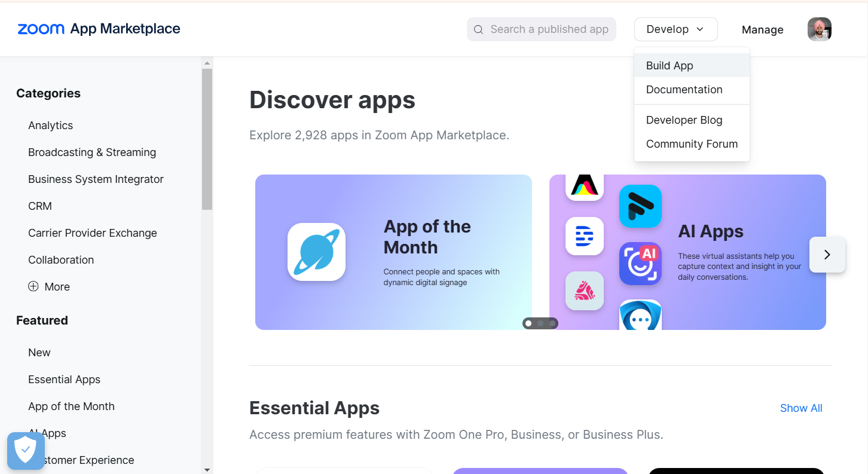Select Broadcasting & Streaming category

pyautogui.click(x=92, y=152)
